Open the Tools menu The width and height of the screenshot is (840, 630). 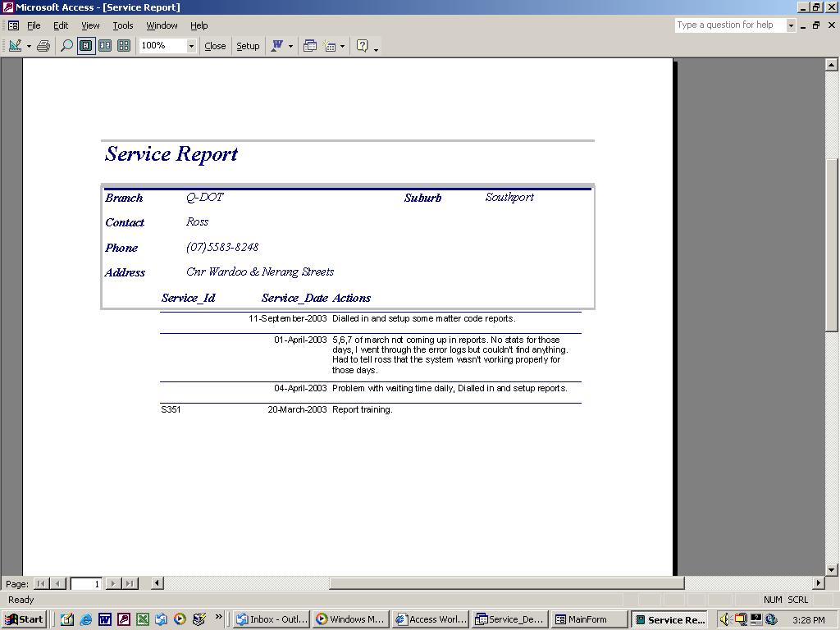[x=122, y=25]
